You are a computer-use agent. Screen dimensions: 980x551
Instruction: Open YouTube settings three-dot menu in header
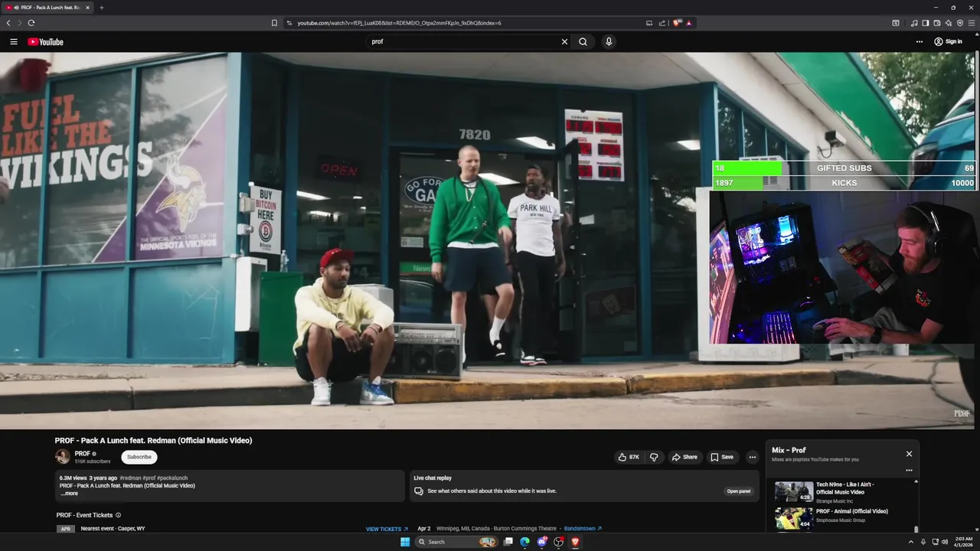point(920,42)
